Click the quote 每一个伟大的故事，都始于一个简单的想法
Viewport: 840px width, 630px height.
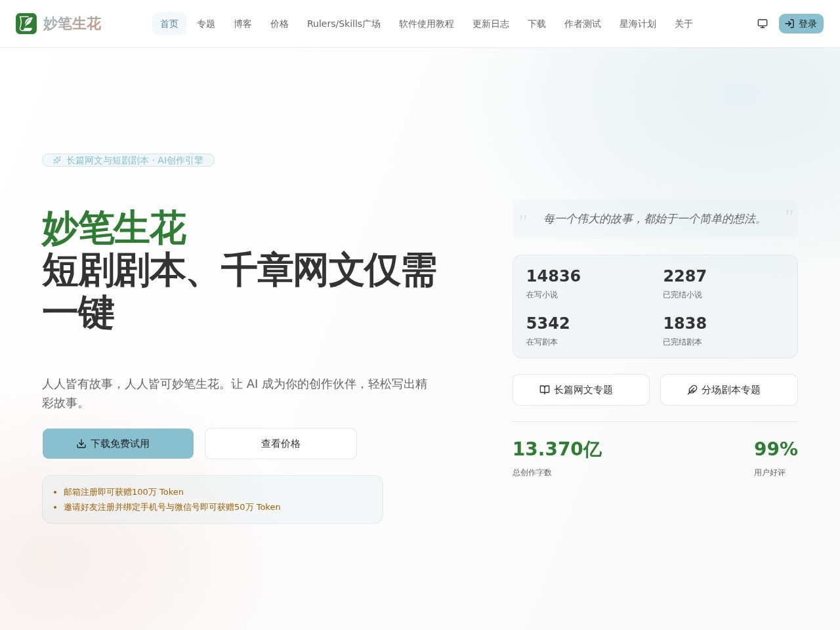point(654,219)
